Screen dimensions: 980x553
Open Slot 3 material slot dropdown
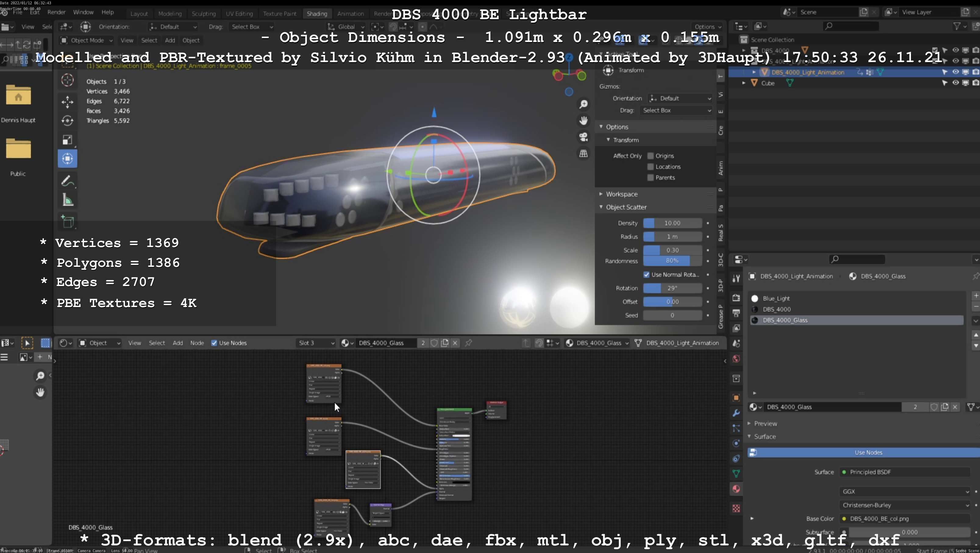point(316,343)
